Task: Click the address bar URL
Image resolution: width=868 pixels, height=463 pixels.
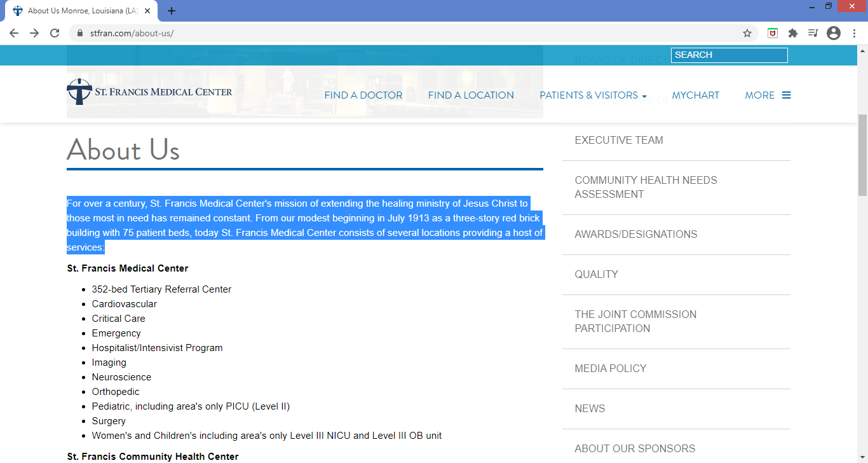Action: 132,33
